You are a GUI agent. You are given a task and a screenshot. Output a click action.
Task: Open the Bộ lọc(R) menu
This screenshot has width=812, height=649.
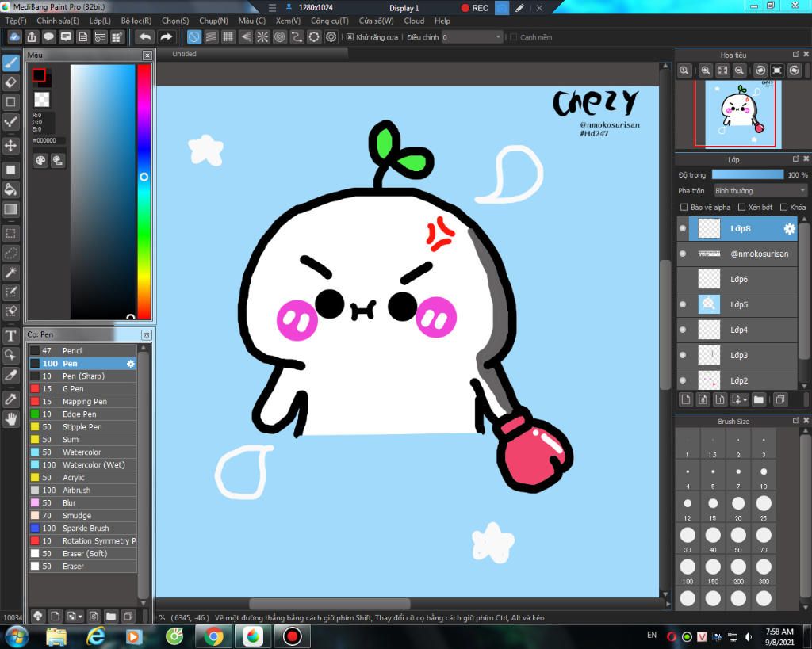(x=136, y=21)
